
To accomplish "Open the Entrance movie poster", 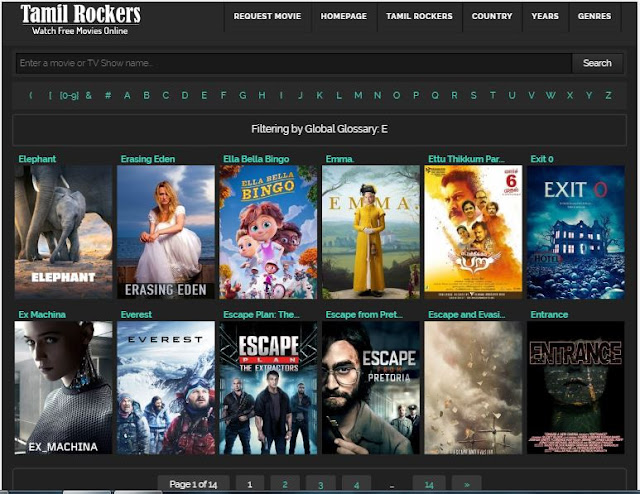I will (x=576, y=387).
